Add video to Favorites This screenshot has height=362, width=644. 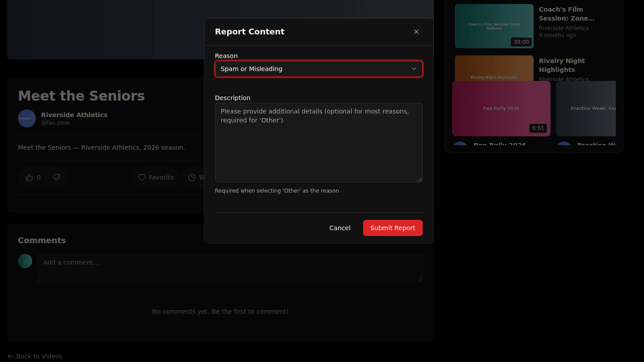point(156,177)
